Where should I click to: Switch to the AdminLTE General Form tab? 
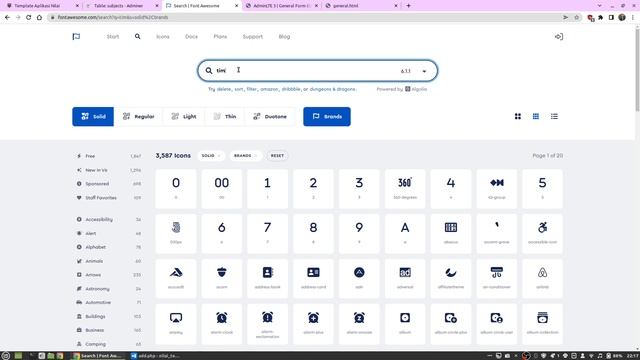pyautogui.click(x=282, y=6)
